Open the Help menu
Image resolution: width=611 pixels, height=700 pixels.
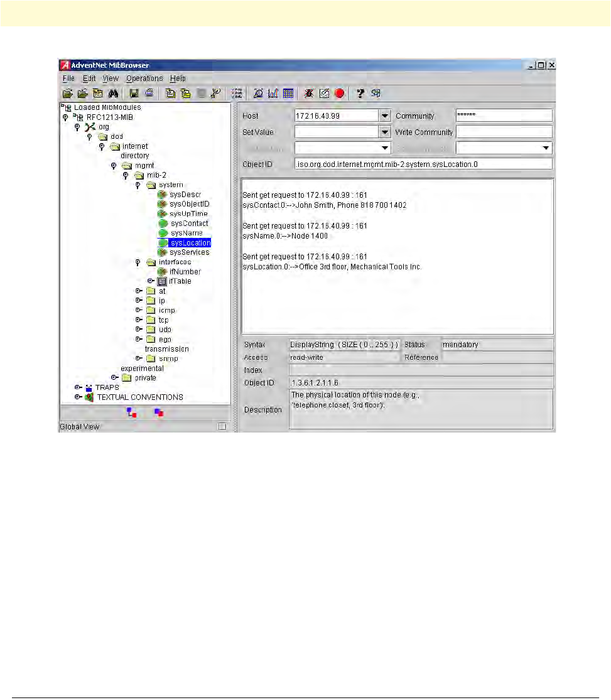point(178,78)
